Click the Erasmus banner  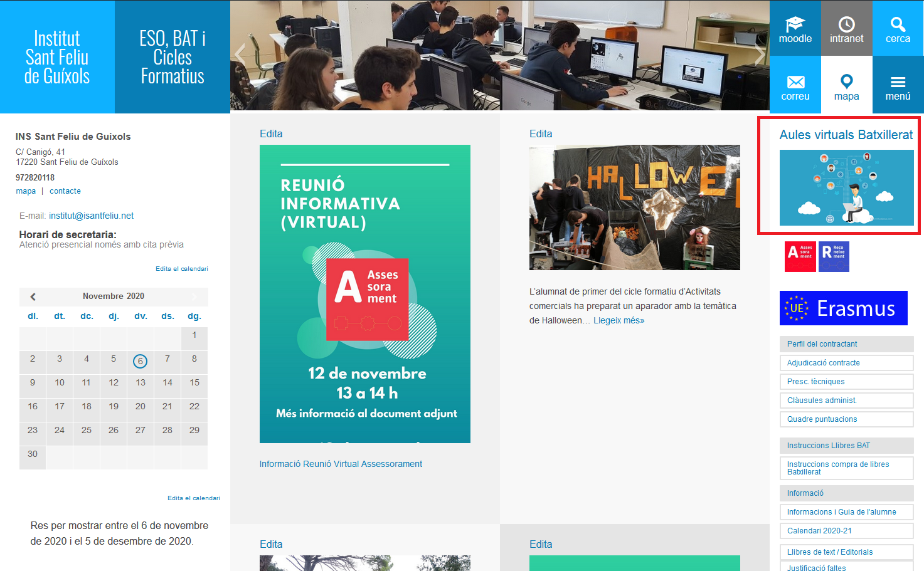click(x=843, y=308)
